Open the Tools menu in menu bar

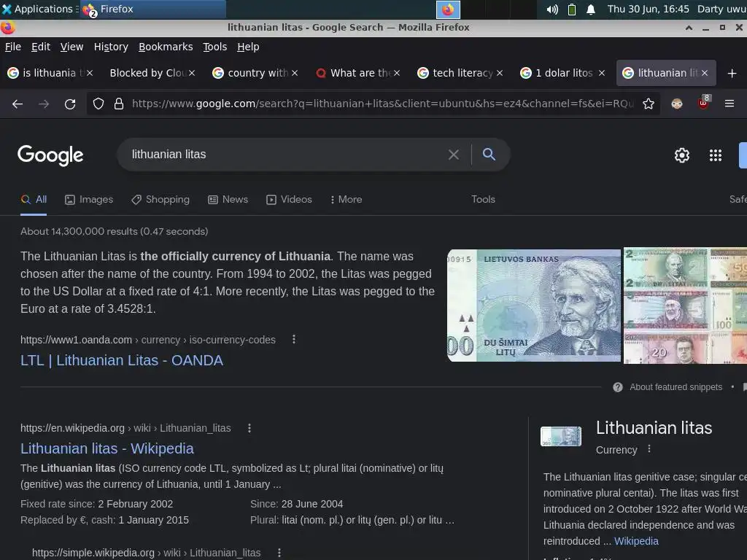pos(215,47)
